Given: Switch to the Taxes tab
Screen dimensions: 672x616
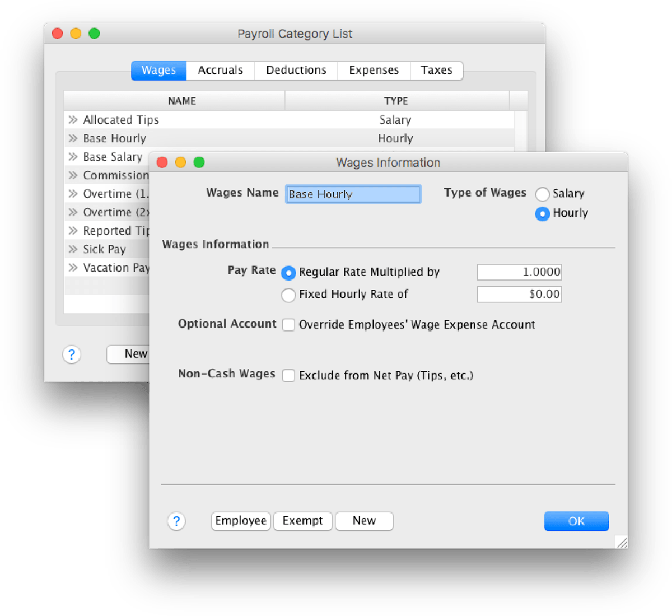Looking at the screenshot, I should click(436, 70).
